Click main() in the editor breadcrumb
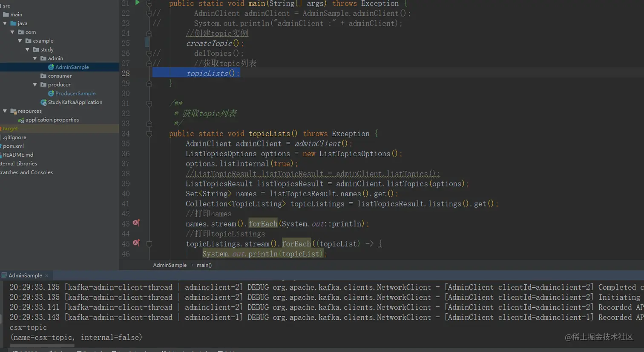The width and height of the screenshot is (644, 352). point(204,265)
